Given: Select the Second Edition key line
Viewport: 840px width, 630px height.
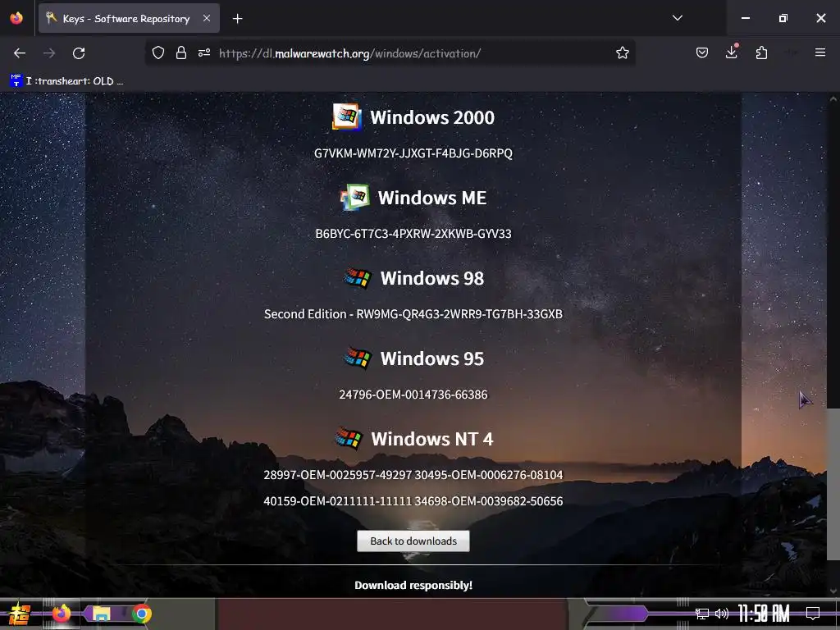Looking at the screenshot, I should [x=413, y=314].
